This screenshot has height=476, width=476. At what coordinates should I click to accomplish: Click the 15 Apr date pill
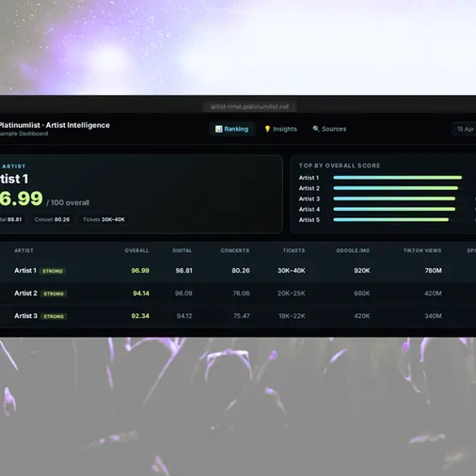(465, 129)
